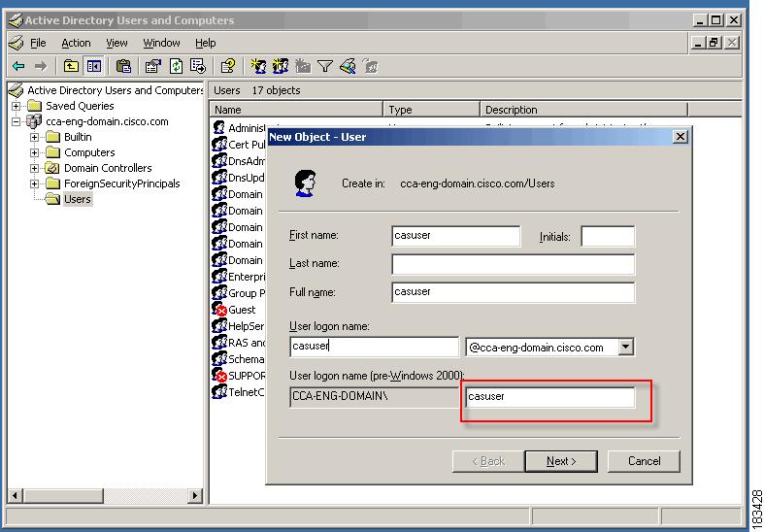Expand the Builtin folder node
Viewport: 764px width, 532px height.
point(34,137)
